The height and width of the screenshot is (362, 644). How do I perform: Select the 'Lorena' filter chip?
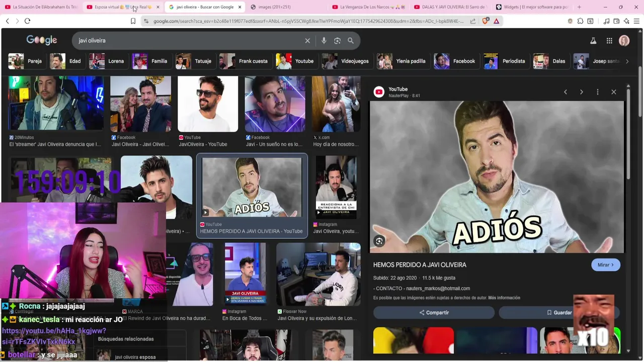click(107, 61)
